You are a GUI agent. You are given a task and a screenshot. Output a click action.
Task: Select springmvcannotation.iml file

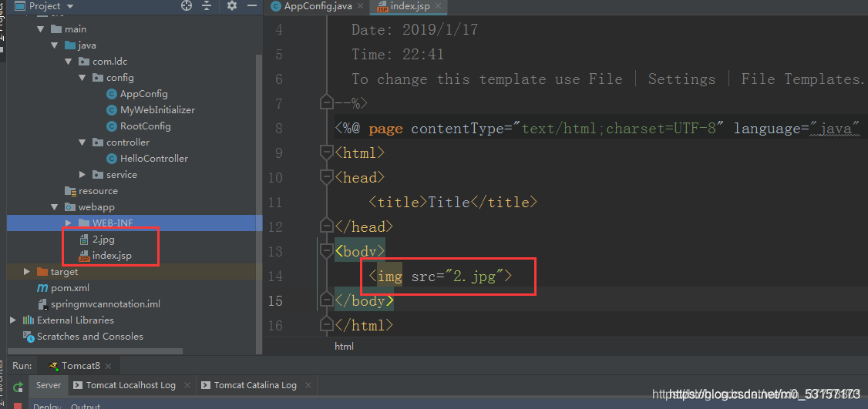tap(105, 304)
